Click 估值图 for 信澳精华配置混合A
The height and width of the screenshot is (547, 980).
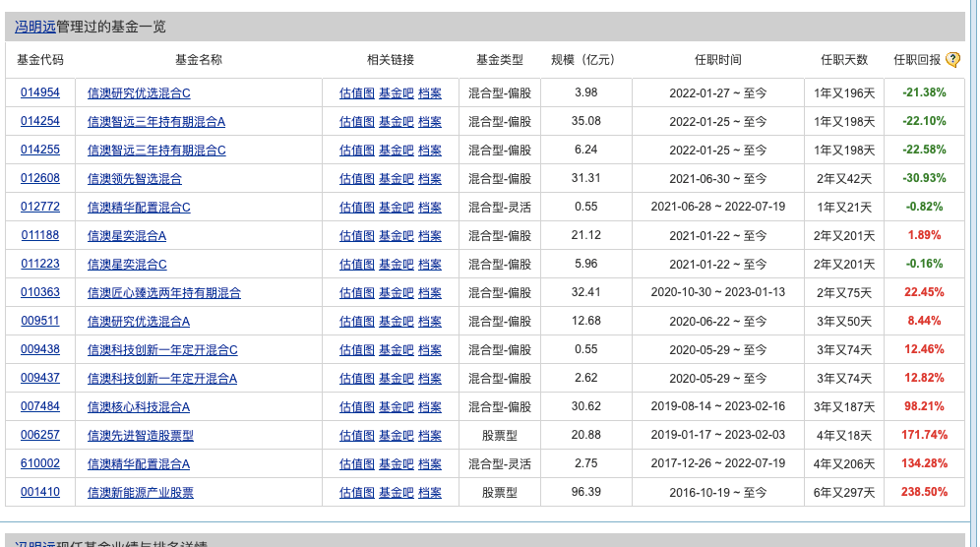point(356,464)
